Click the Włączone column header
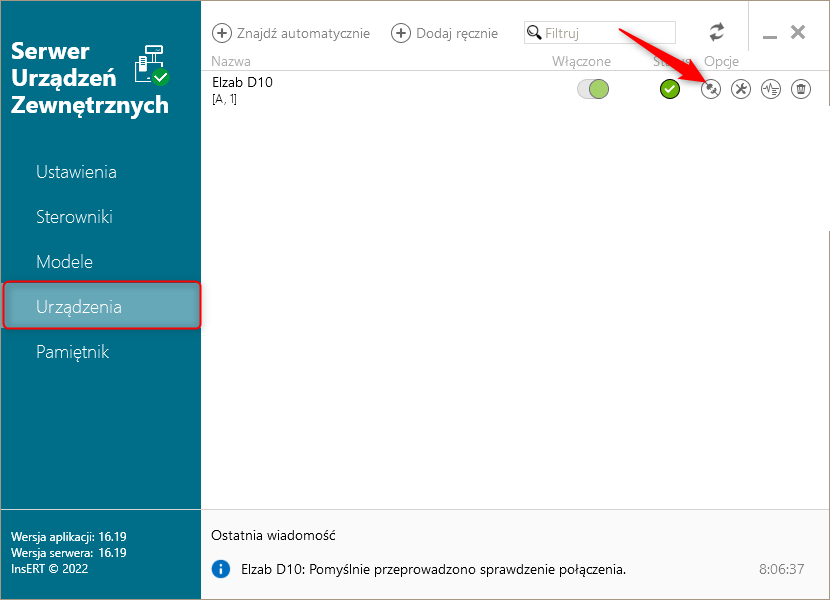Image resolution: width=830 pixels, height=601 pixels. click(581, 61)
